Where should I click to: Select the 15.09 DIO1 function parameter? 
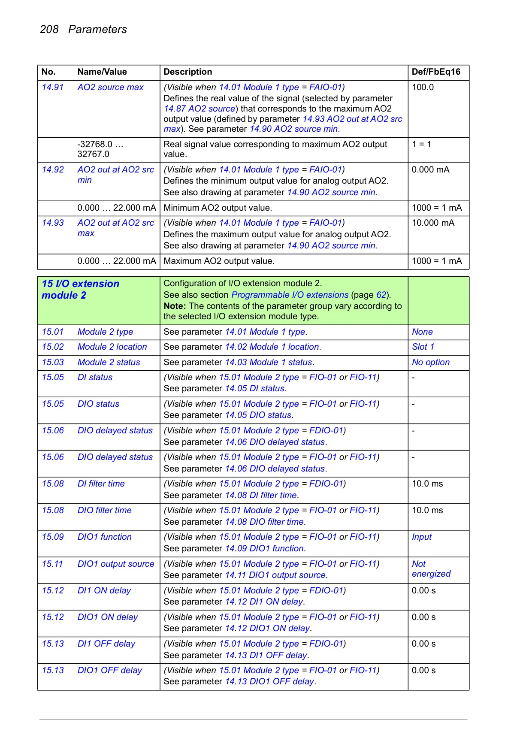87,537
